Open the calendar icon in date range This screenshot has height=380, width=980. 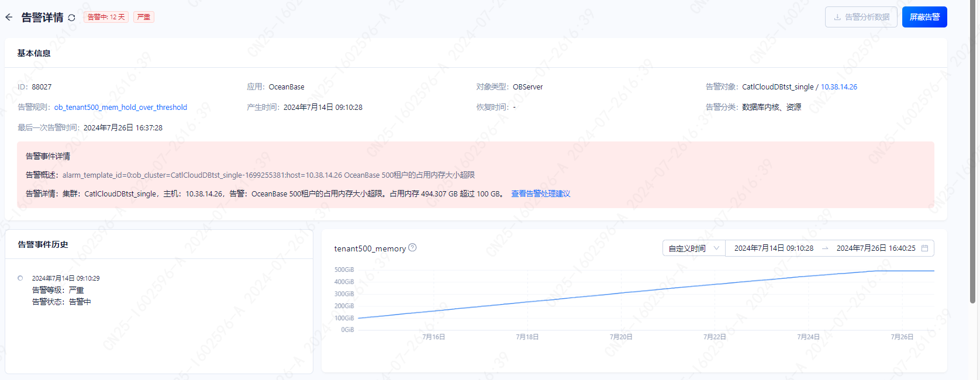[924, 248]
